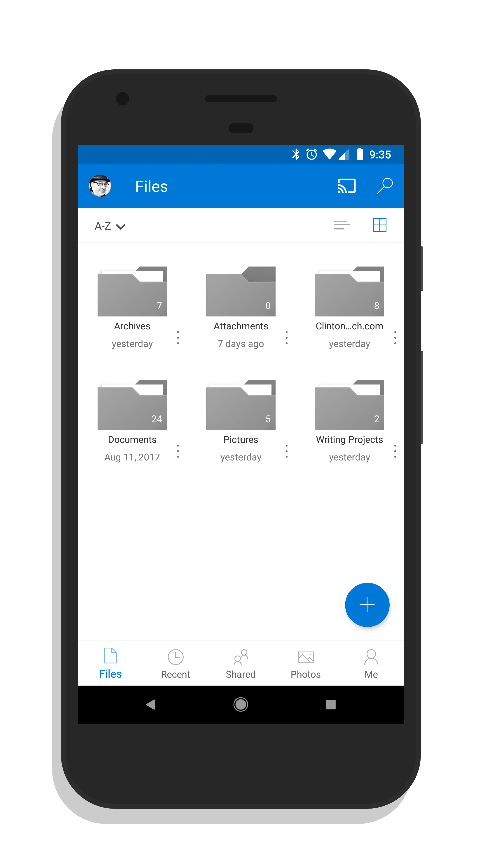482x868 pixels.
Task: Open the Documents folder
Action: (x=132, y=404)
